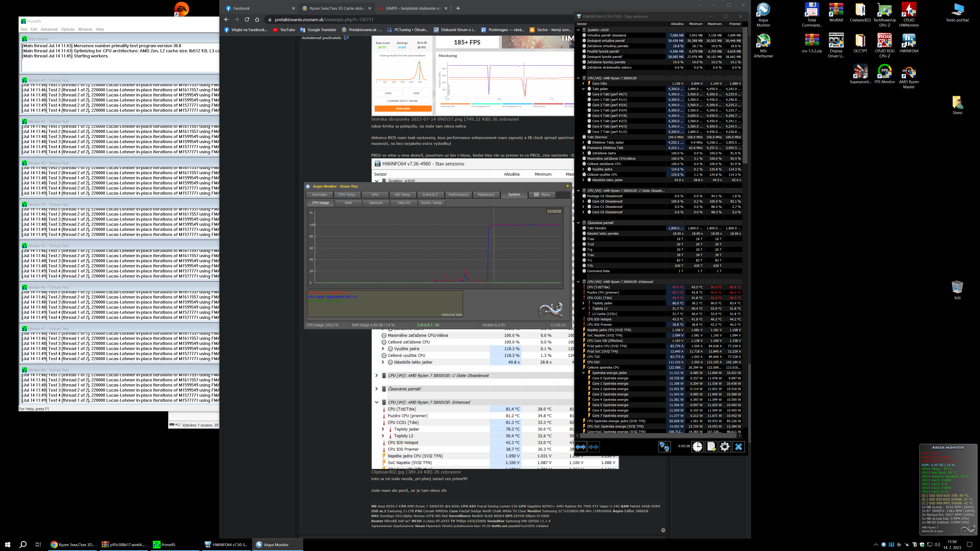Screen dimensions: 980x551
Task: Open HWiNFO remote network monitoring icon
Action: (664, 447)
